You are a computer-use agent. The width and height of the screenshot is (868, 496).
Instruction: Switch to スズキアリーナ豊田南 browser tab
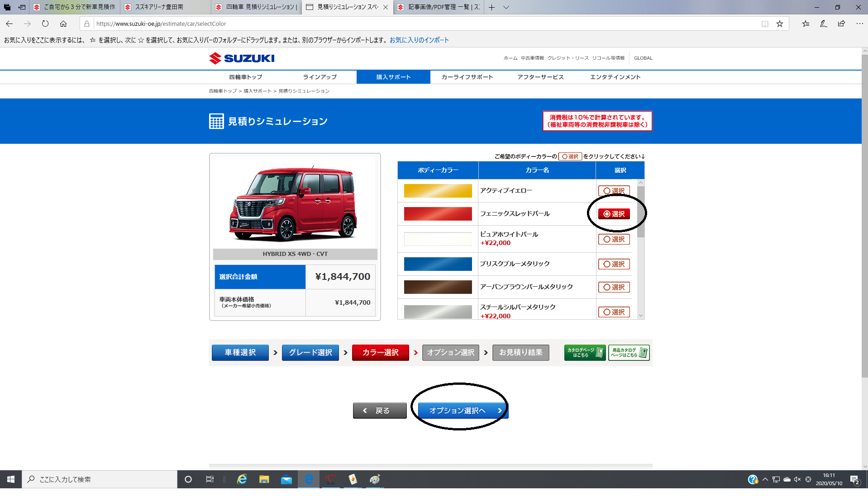165,7
